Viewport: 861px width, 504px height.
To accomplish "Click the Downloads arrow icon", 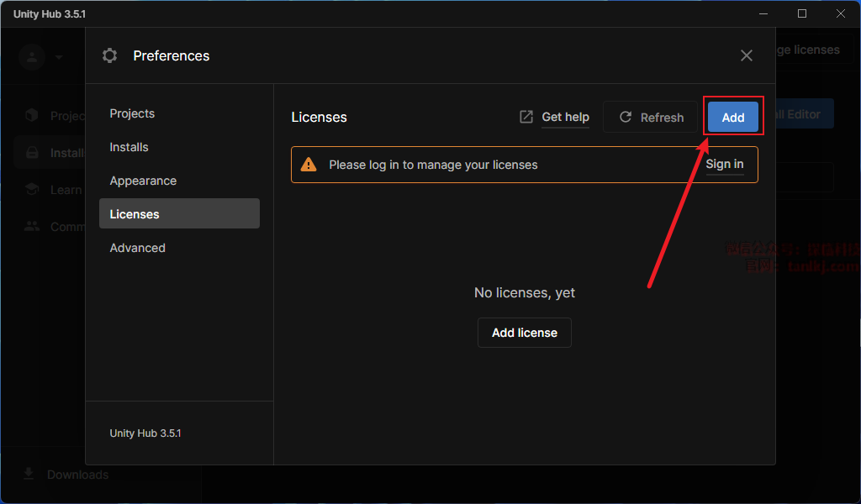I will point(29,475).
